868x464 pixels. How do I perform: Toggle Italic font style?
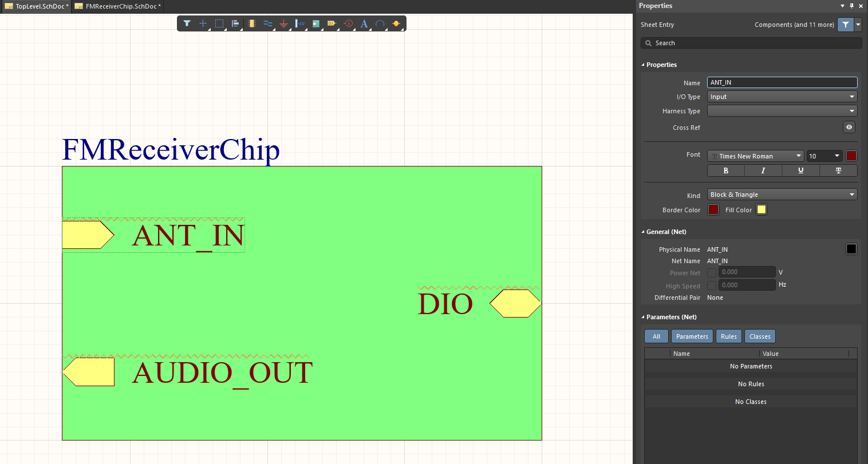(763, 170)
